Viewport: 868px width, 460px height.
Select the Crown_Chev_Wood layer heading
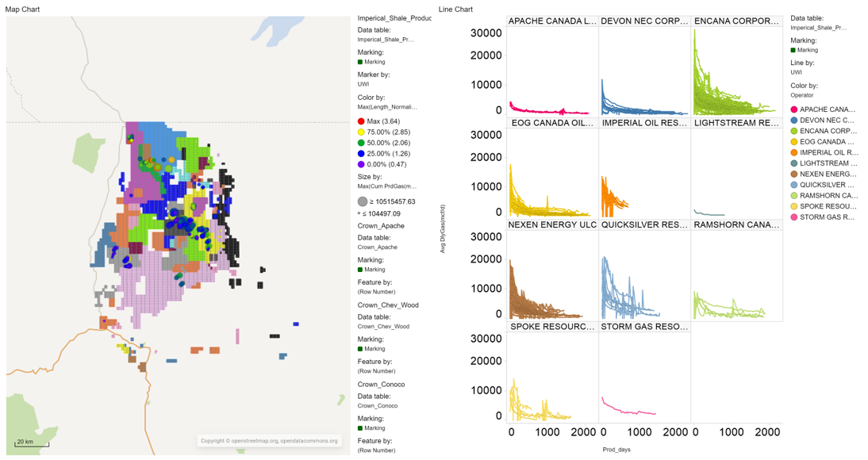click(x=388, y=305)
